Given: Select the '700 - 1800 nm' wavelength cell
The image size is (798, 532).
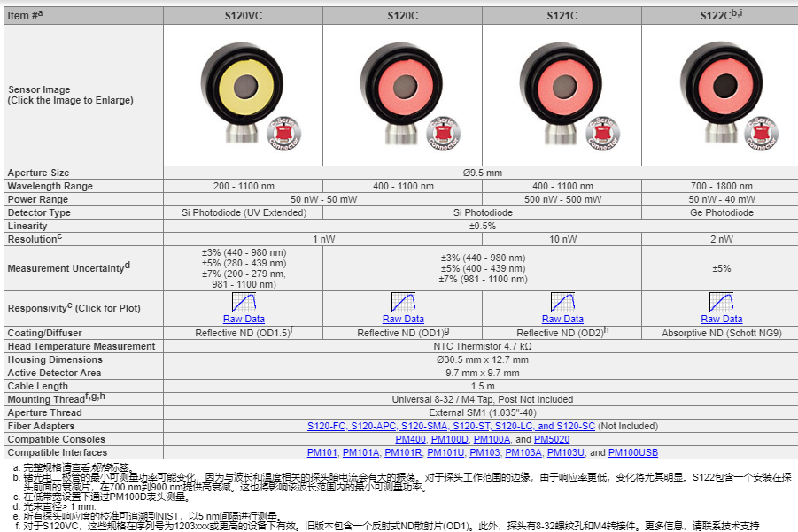Looking at the screenshot, I should (722, 186).
